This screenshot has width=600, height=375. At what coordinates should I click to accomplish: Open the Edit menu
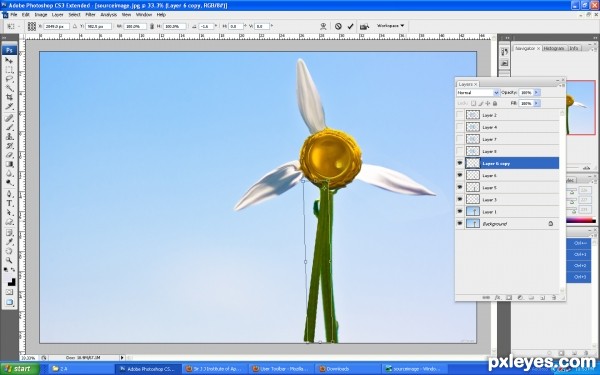(x=26, y=15)
